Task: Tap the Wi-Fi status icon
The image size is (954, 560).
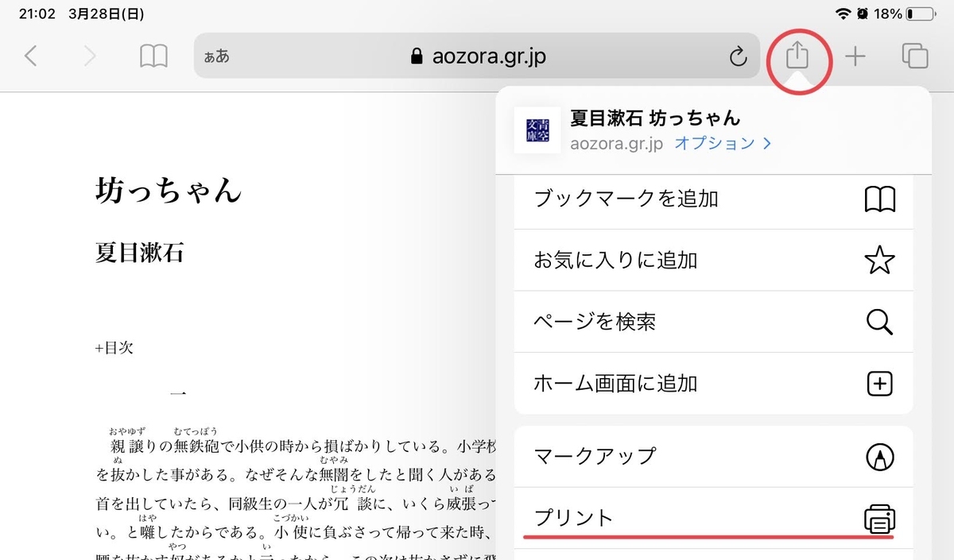Action: [x=843, y=14]
